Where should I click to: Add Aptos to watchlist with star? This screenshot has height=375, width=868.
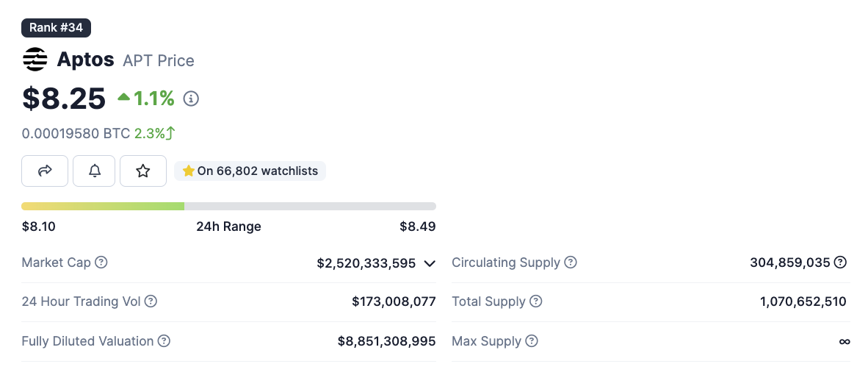coord(143,171)
